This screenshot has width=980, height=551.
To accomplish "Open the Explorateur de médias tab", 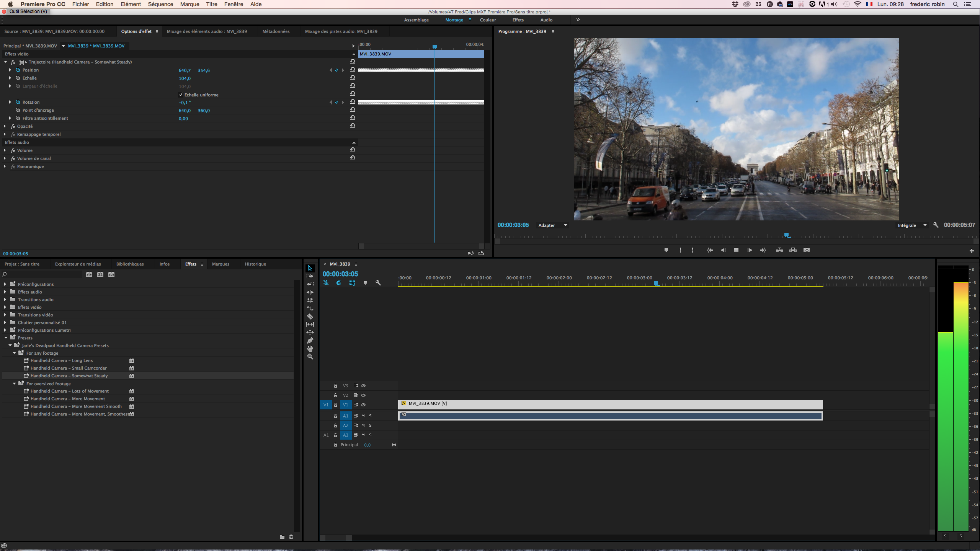I will (78, 264).
